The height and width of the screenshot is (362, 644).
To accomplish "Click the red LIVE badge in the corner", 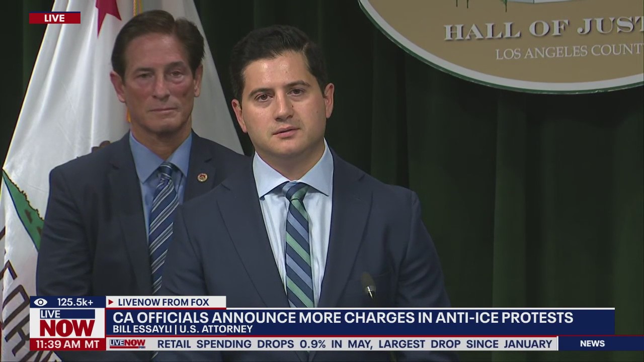I will pos(54,18).
